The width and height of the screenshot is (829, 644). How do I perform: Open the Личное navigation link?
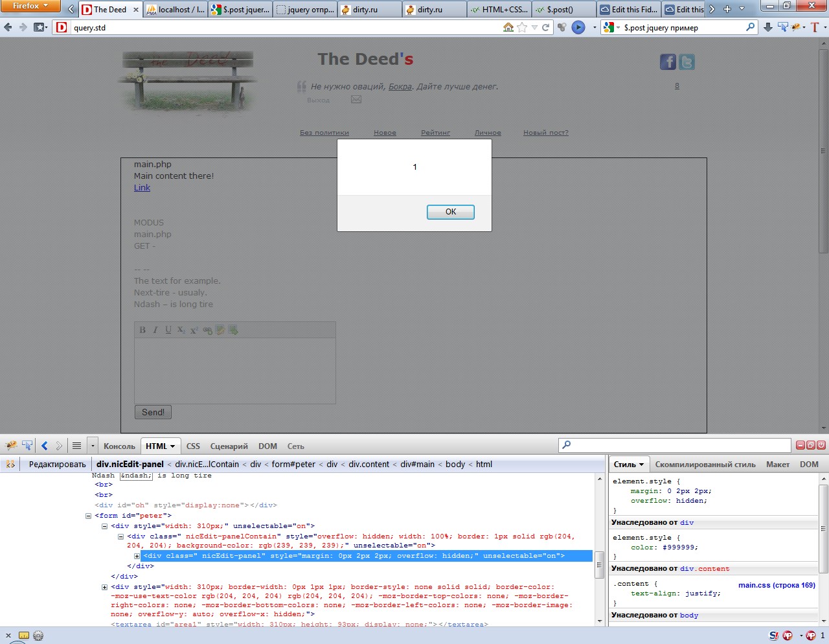pos(488,132)
